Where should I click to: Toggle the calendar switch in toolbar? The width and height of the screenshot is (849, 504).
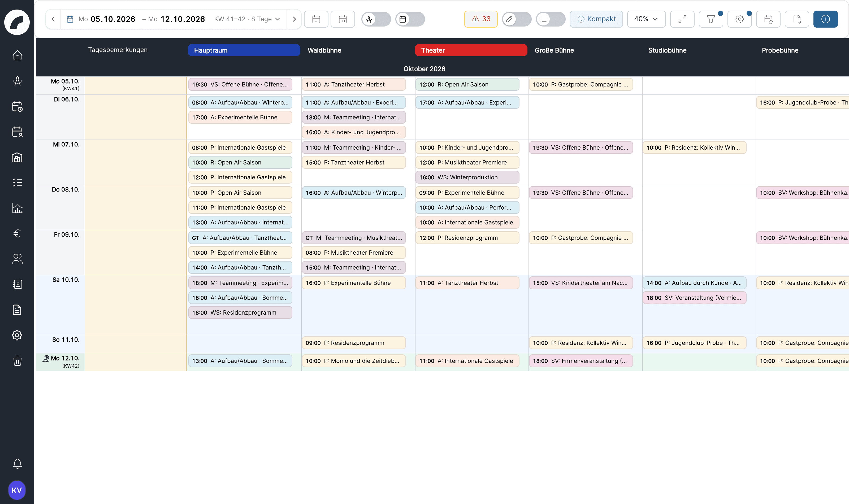(410, 19)
